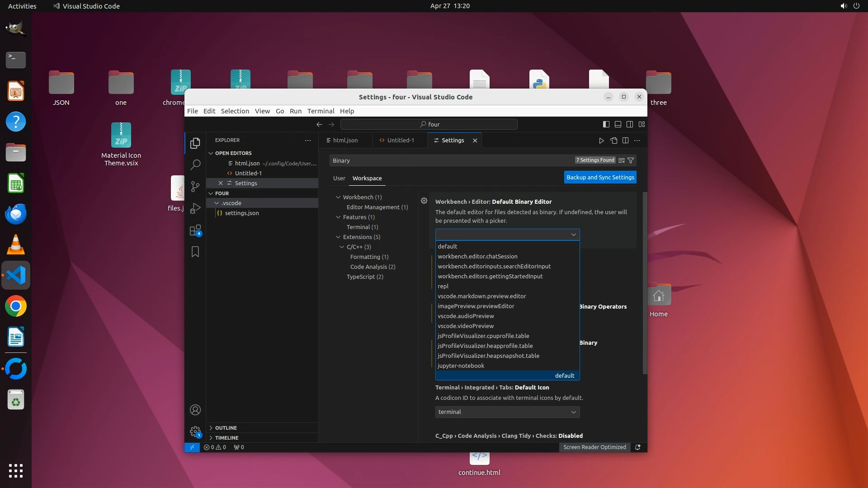This screenshot has height=488, width=868.
Task: Click Backup and Sync Settings button
Action: 600,177
